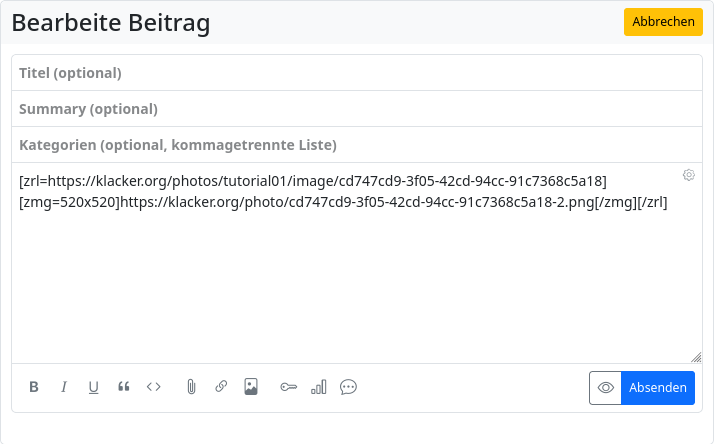Insert a link into the post
Screen dimensions: 714x444
tap(221, 387)
